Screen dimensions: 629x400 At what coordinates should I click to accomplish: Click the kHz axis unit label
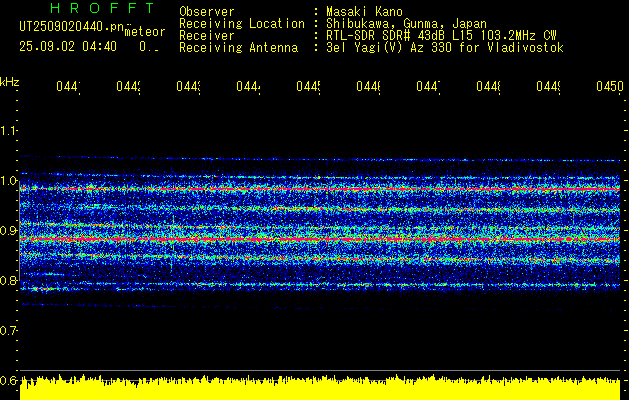[x=10, y=82]
